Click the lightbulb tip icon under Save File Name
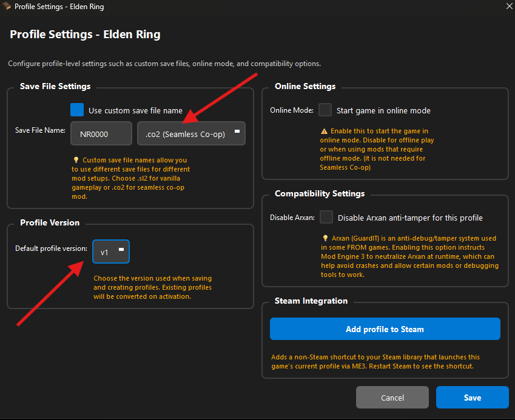 [x=75, y=160]
